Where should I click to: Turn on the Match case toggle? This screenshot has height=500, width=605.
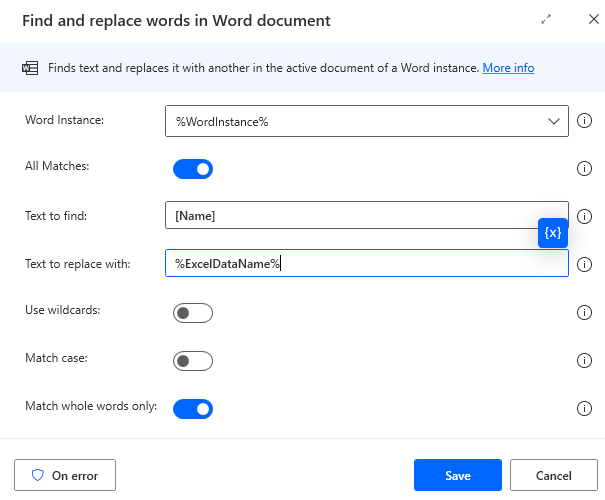click(x=193, y=361)
